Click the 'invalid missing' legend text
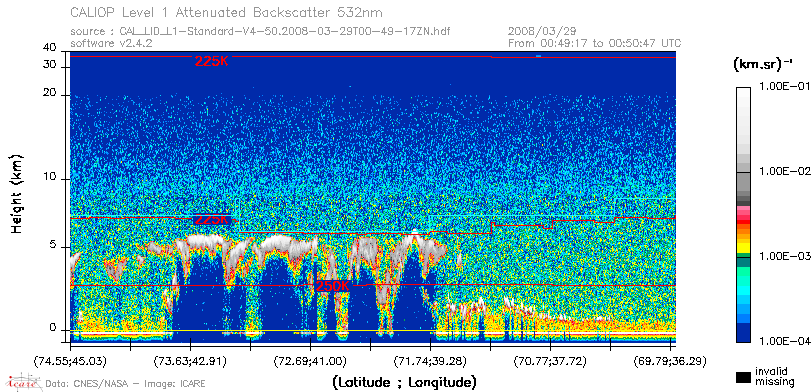 774,376
